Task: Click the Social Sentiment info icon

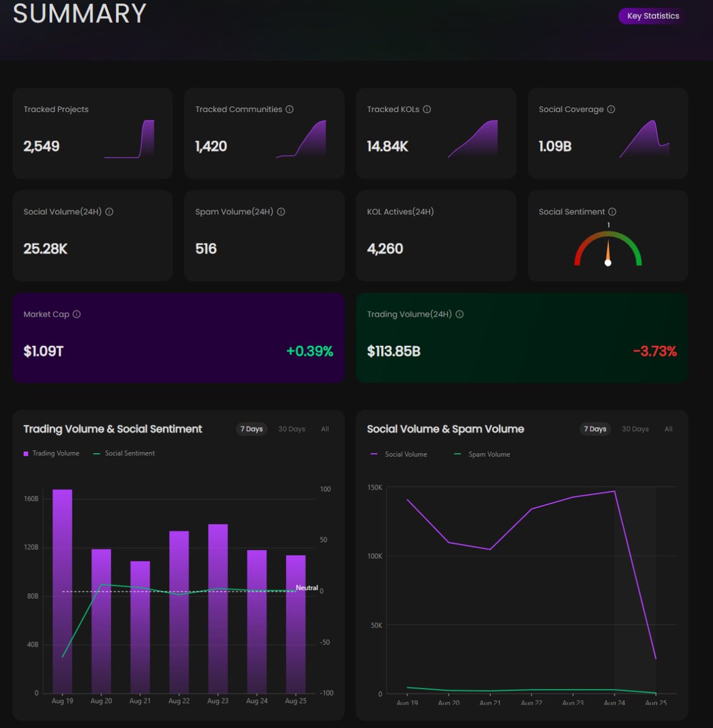Action: [612, 212]
